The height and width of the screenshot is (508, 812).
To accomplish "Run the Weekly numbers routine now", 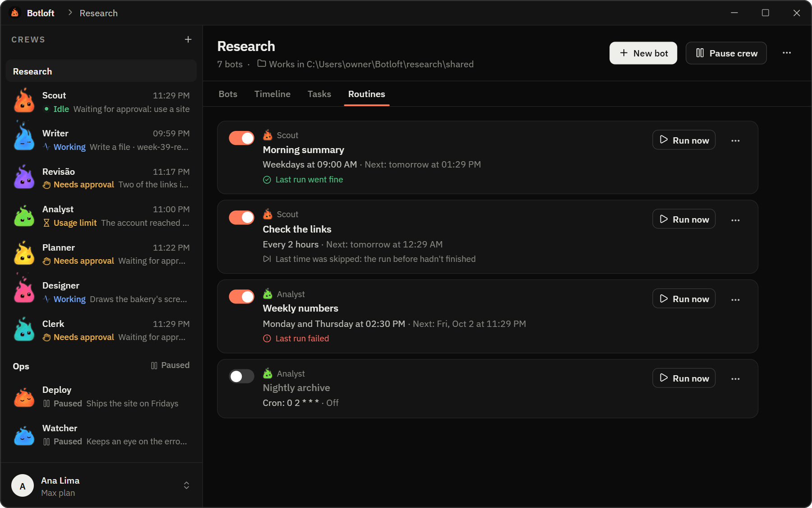I will tap(684, 298).
